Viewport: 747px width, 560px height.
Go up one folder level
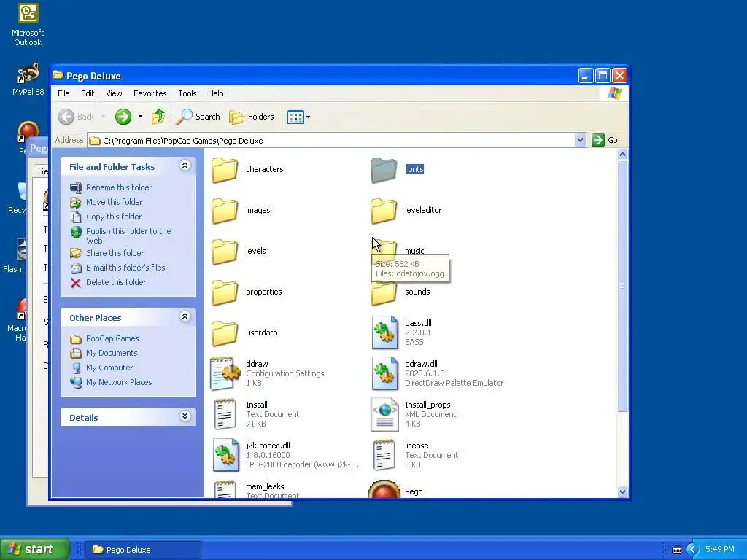(x=158, y=117)
